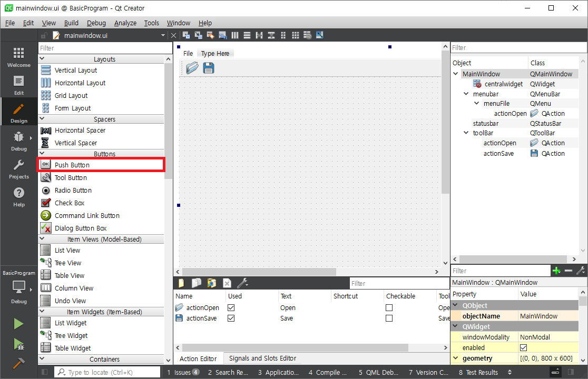Click Type Here placeholder on form menubar
This screenshot has height=379, width=588.
click(x=215, y=54)
